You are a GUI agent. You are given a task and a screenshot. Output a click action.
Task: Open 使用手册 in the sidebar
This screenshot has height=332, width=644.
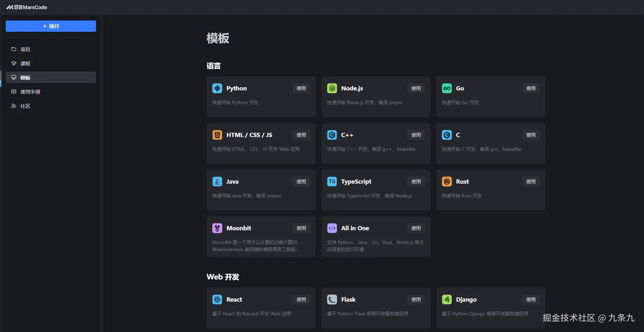click(x=51, y=91)
